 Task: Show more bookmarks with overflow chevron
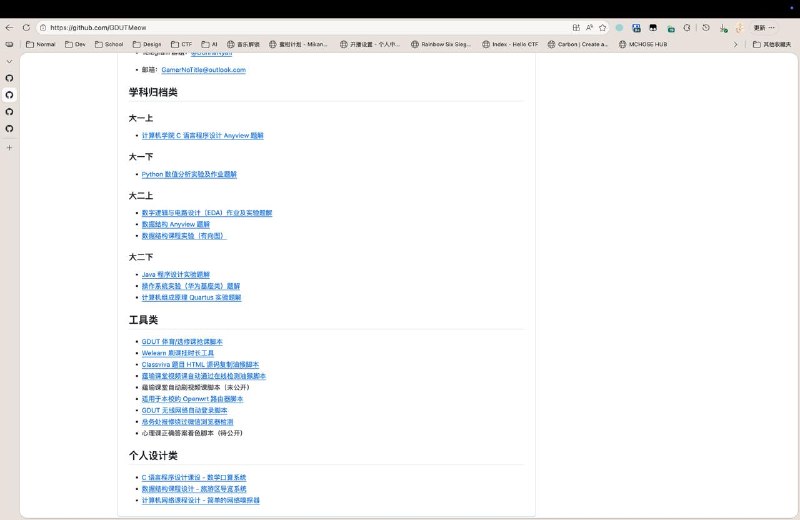click(x=735, y=44)
